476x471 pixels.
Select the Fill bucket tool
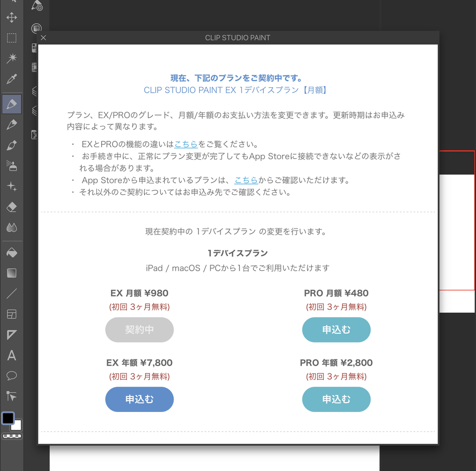(11, 252)
